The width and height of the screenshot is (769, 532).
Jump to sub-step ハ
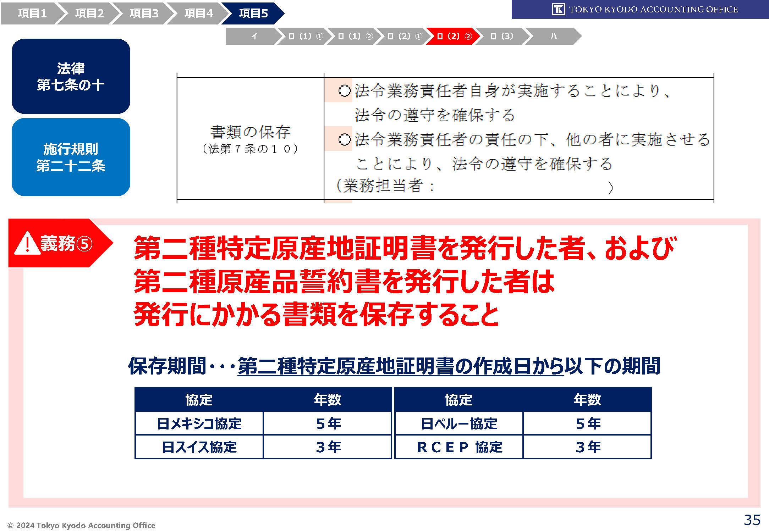[553, 36]
